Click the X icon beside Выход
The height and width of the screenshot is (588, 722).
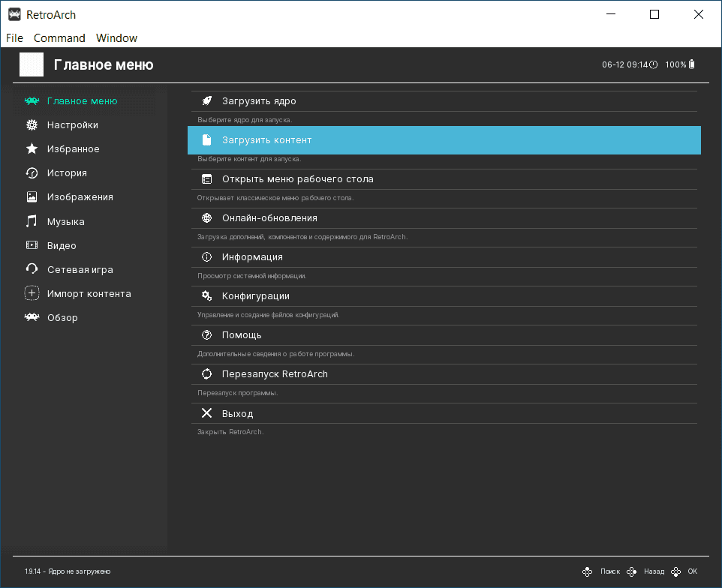pyautogui.click(x=206, y=413)
